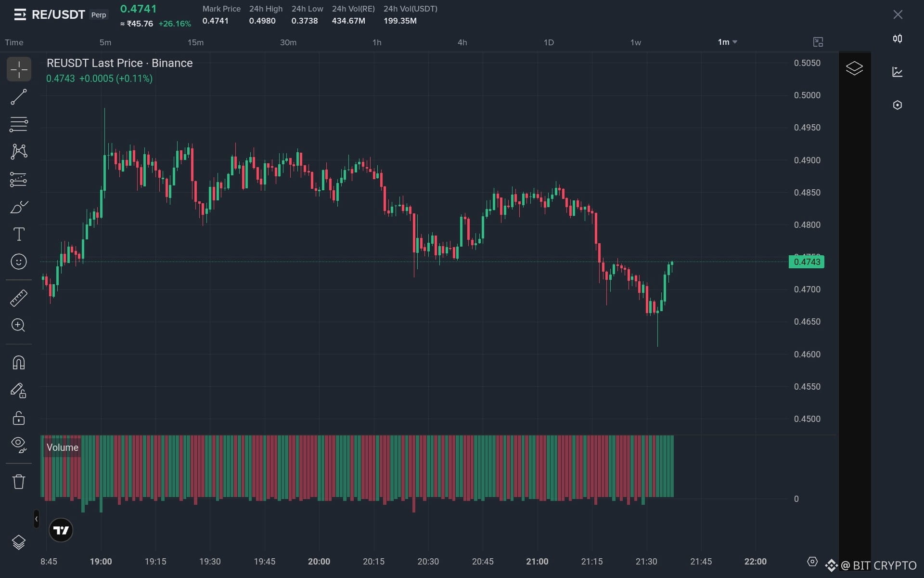Screen dimensions: 924x578
Task: Open the candlestick chart type icon
Action: tap(898, 39)
